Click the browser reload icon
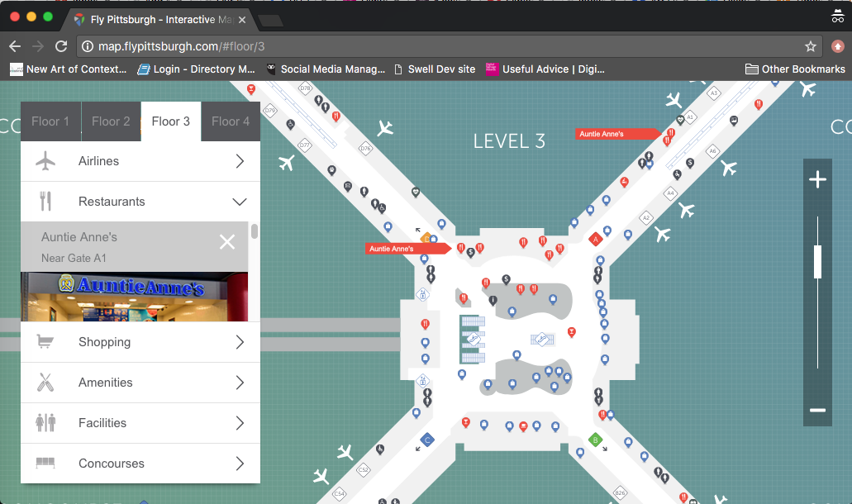Image resolution: width=852 pixels, height=504 pixels. click(x=61, y=46)
